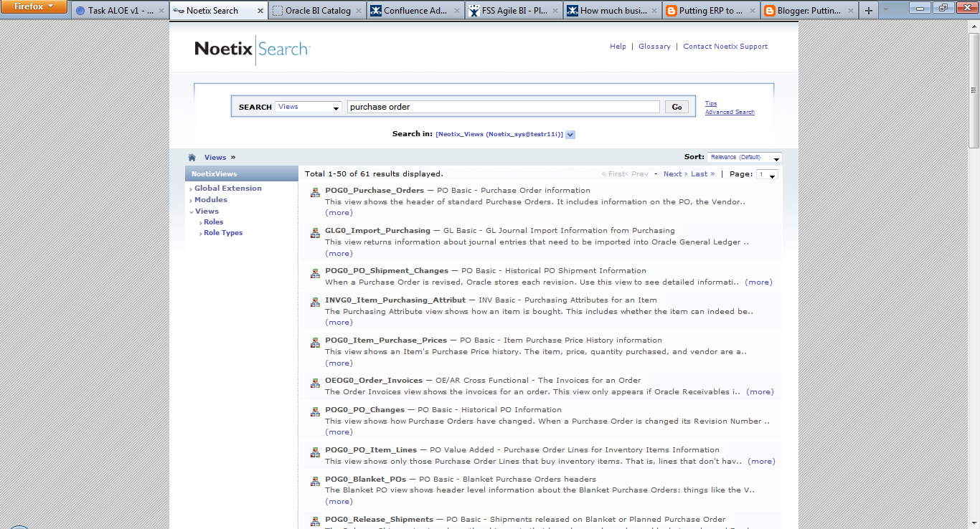Open the Help link in header
The image size is (980, 529).
click(618, 47)
